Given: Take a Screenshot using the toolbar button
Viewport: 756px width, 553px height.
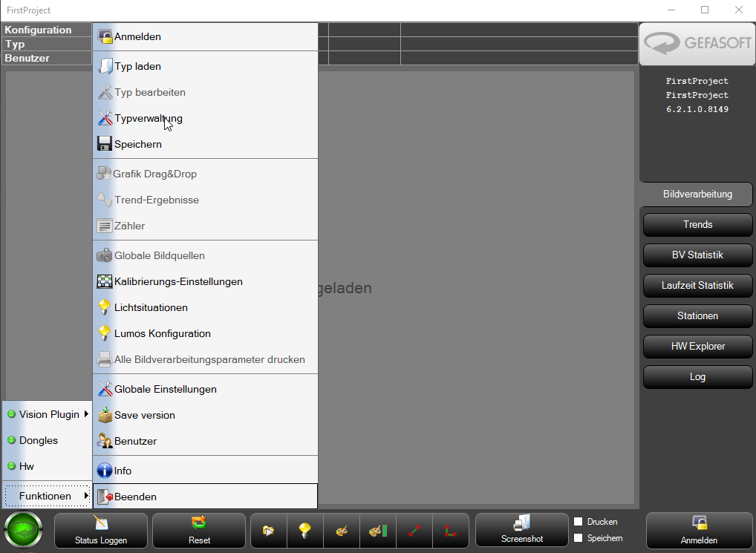Looking at the screenshot, I should (x=521, y=530).
